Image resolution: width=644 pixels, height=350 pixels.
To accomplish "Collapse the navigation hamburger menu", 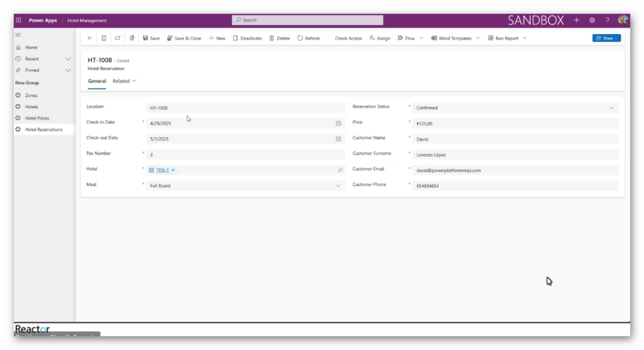I will point(18,35).
